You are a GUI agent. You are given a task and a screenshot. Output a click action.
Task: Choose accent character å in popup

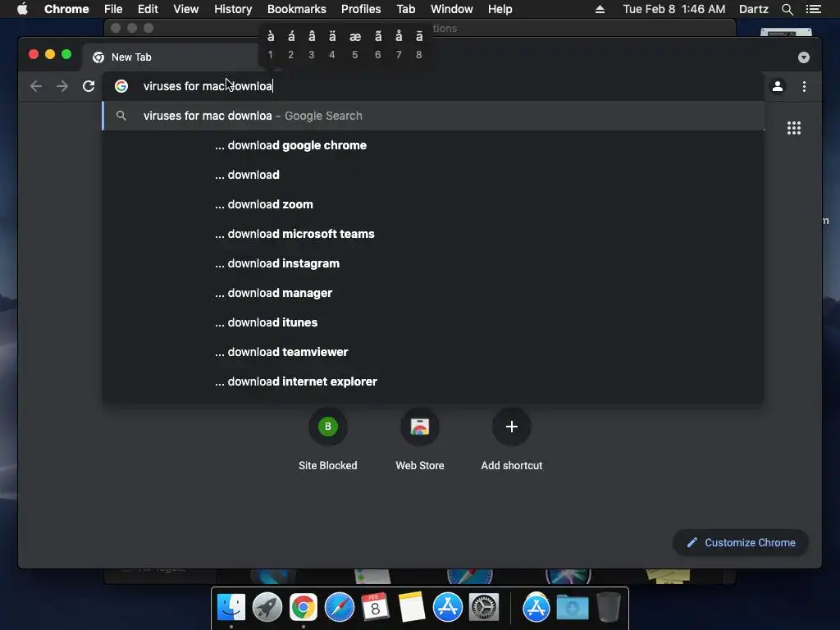[x=399, y=44]
